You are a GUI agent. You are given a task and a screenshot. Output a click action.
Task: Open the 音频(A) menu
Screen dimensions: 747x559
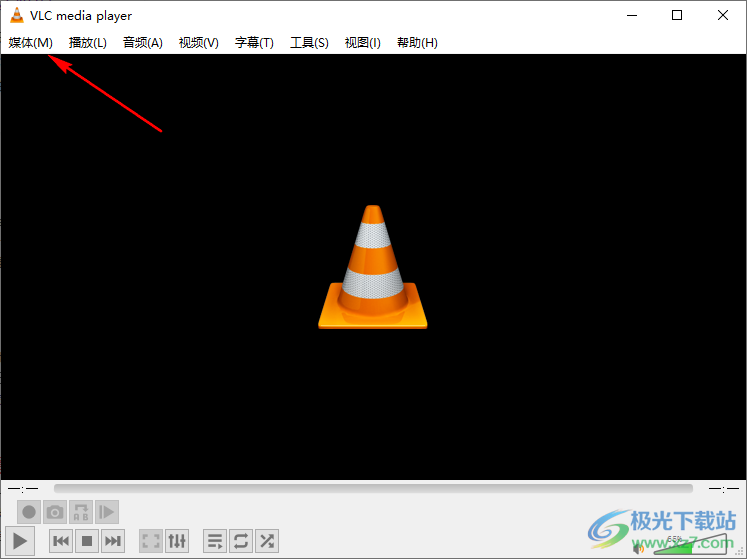(143, 43)
